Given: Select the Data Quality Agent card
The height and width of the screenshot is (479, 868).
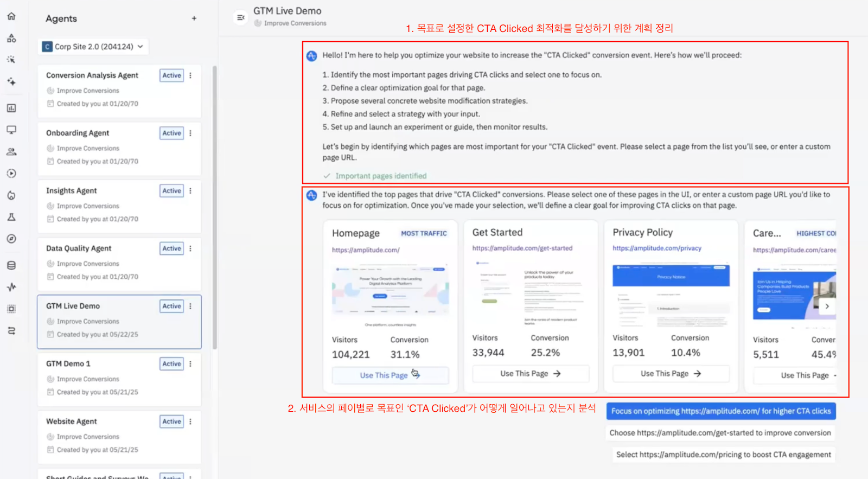Looking at the screenshot, I should [x=119, y=264].
